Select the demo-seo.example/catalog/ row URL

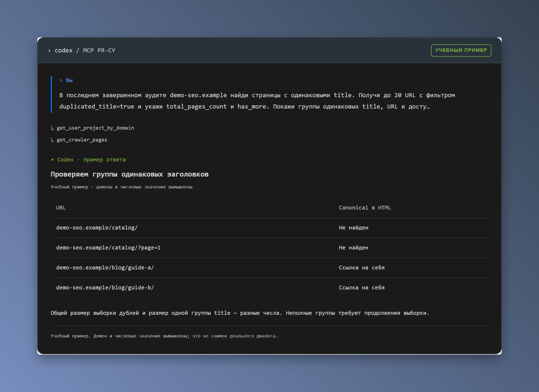pyautogui.click(x=97, y=228)
